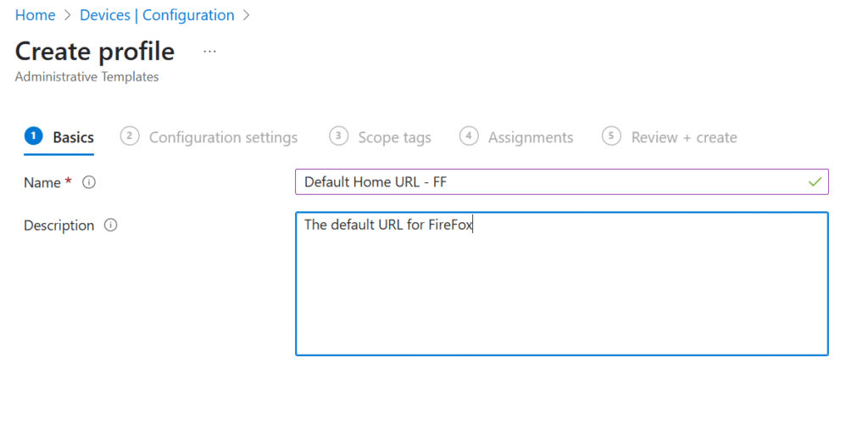This screenshot has height=446, width=868.
Task: Switch to the Basics tab label
Action: pos(73,137)
